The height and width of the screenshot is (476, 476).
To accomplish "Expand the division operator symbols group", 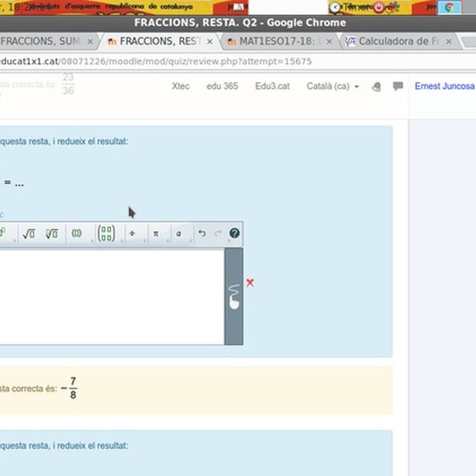I will tap(132, 234).
